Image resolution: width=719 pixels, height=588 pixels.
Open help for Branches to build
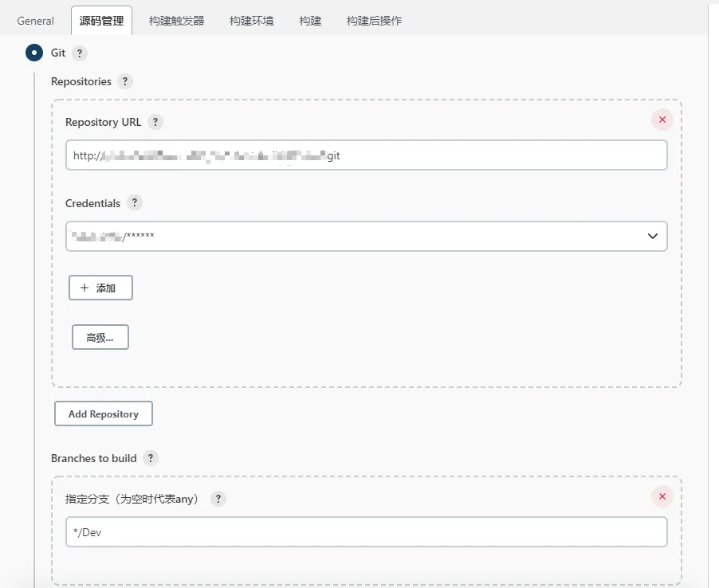tap(151, 458)
